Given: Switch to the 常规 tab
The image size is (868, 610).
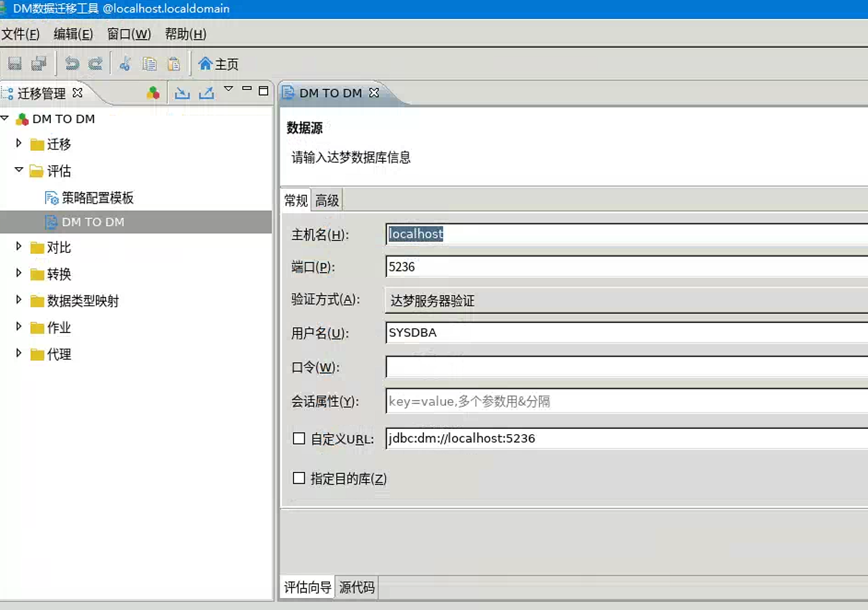Looking at the screenshot, I should (x=296, y=200).
